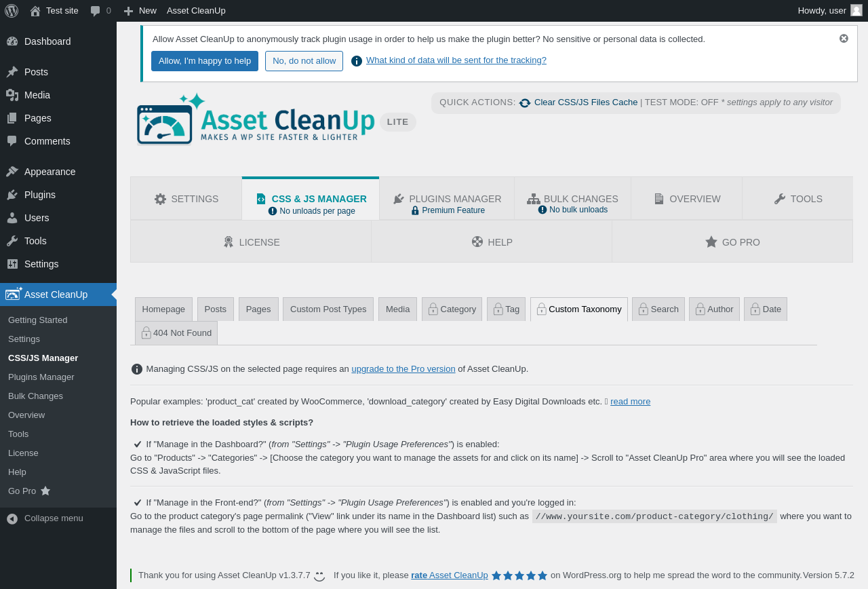Click the 'rate Asset CleanUp' link
Screen dimensions: 868x589
[x=450, y=575]
